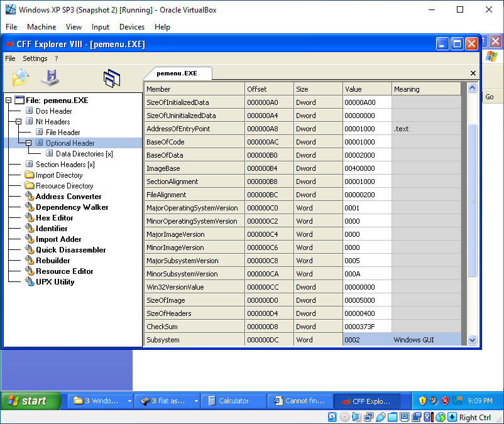Open VirtualBox Devices menu
Screen dimensions: 504x424
pyautogui.click(x=132, y=27)
